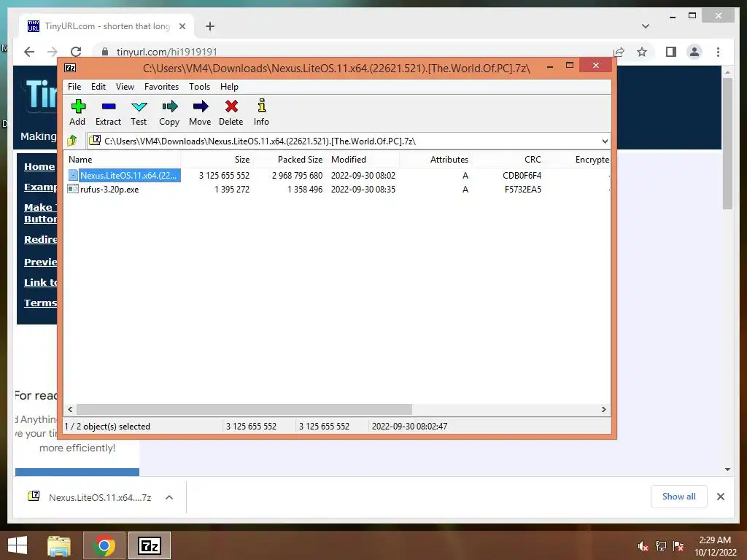Click the muted volume tray icon
This screenshot has height=560, width=747.
pyautogui.click(x=643, y=546)
